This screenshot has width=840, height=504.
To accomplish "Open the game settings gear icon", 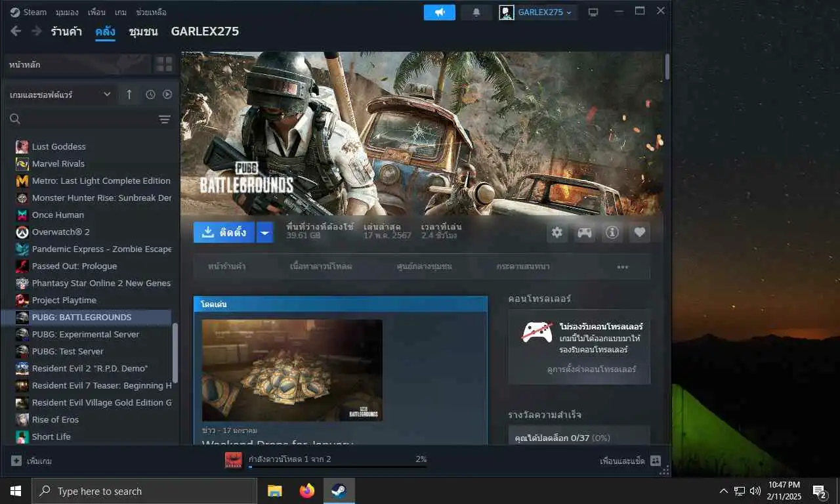I will click(x=557, y=232).
